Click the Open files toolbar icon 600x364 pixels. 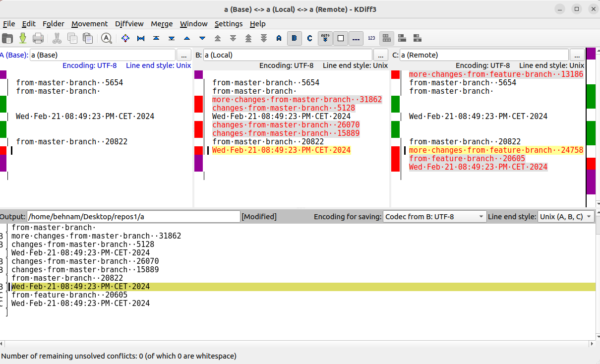[7, 38]
